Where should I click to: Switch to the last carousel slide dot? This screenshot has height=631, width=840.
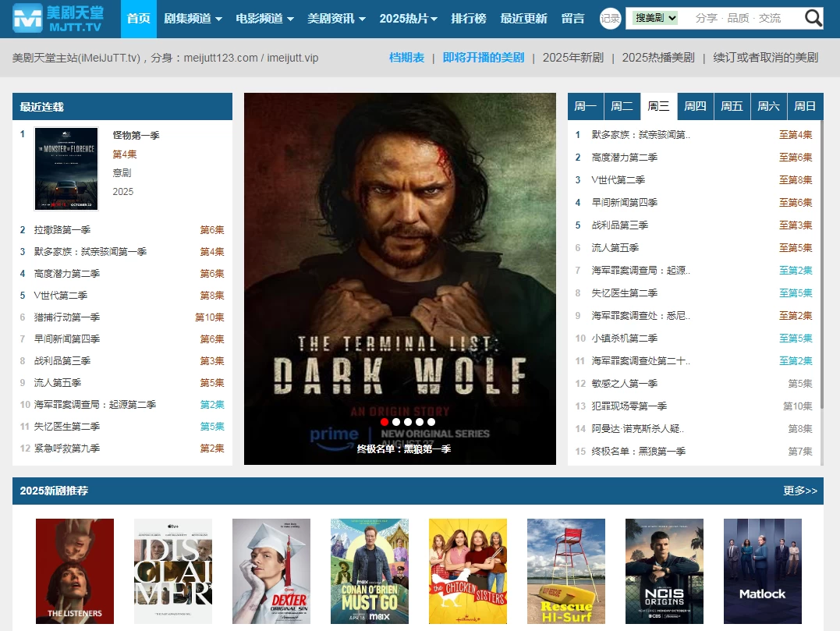[431, 422]
